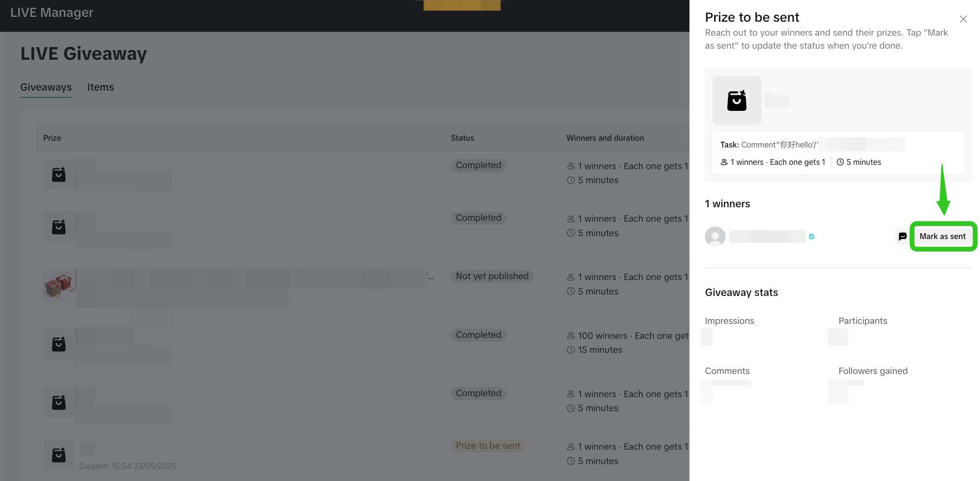The width and height of the screenshot is (980, 481).
Task: Close the Prize to be sent panel
Action: (x=963, y=19)
